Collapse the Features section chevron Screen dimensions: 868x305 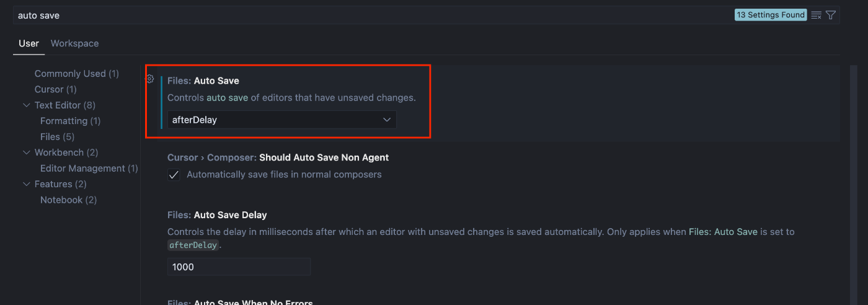pos(27,184)
